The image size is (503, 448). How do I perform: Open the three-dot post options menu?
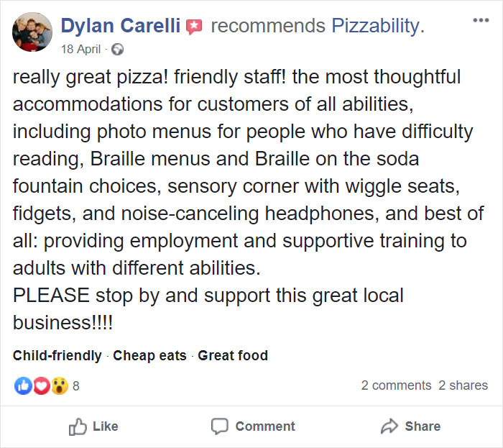[481, 20]
